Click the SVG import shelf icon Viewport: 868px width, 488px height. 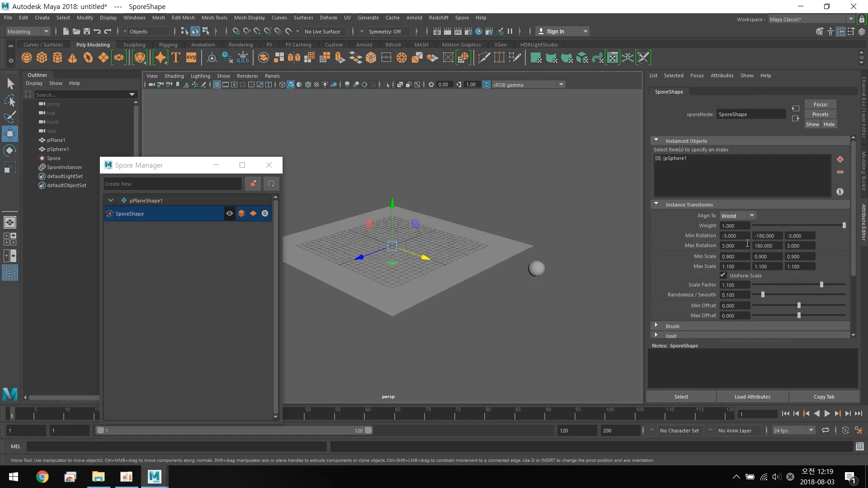click(191, 57)
